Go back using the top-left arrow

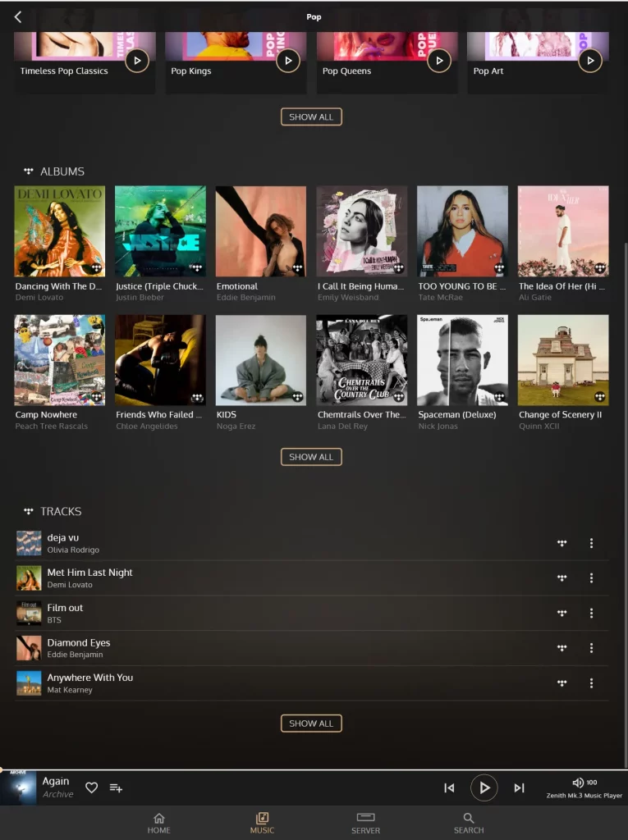coord(18,17)
